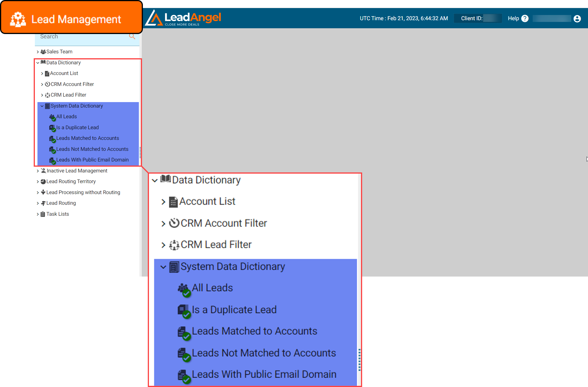The image size is (588, 387).
Task: Open the user profile avatar icon
Action: [577, 18]
